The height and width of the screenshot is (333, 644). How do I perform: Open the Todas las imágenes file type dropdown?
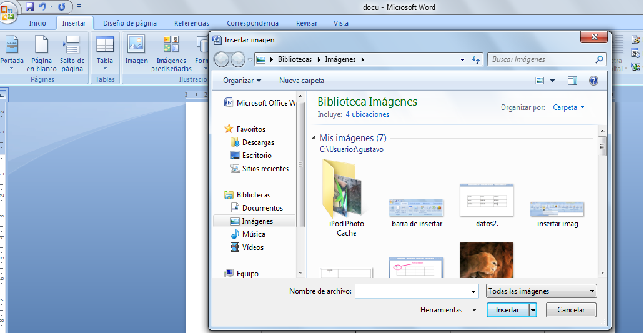(541, 291)
